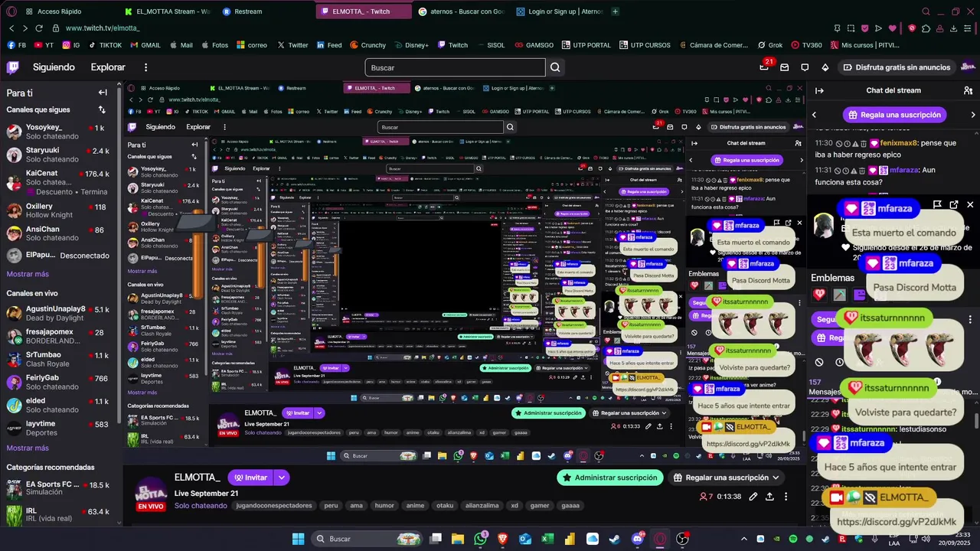
Task: Open the envelope inbox icon
Action: coord(784,67)
